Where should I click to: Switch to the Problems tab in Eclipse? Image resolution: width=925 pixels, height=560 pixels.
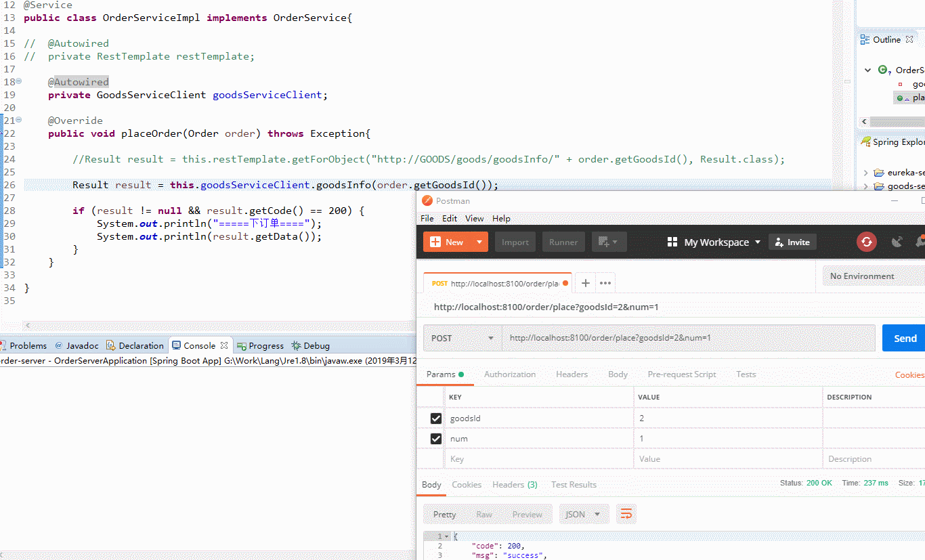pos(24,345)
